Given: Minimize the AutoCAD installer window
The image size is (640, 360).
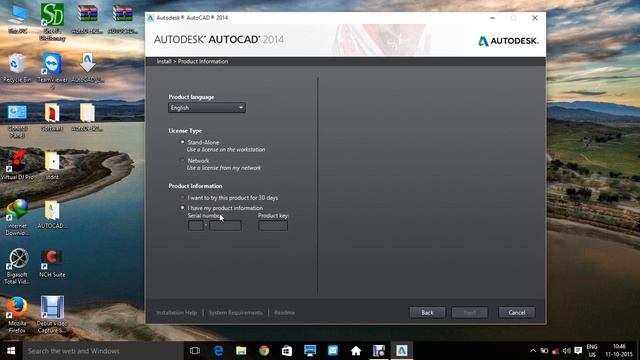Looking at the screenshot, I should pyautogui.click(x=492, y=18).
